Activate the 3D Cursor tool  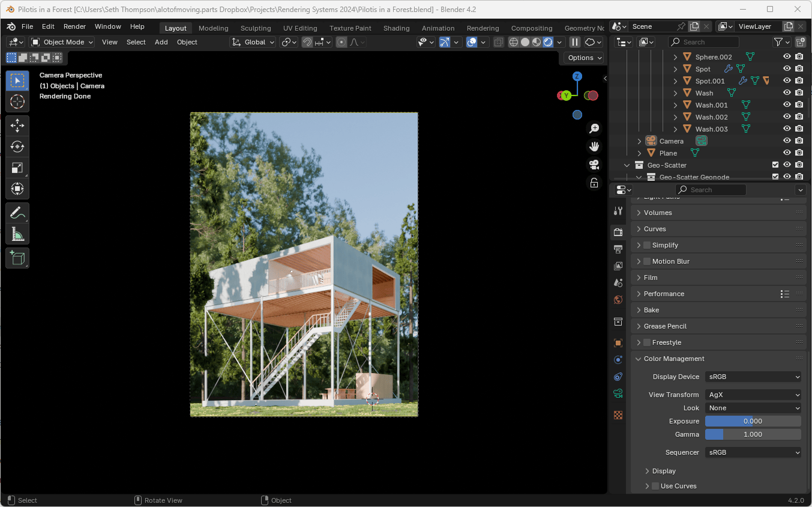point(17,102)
